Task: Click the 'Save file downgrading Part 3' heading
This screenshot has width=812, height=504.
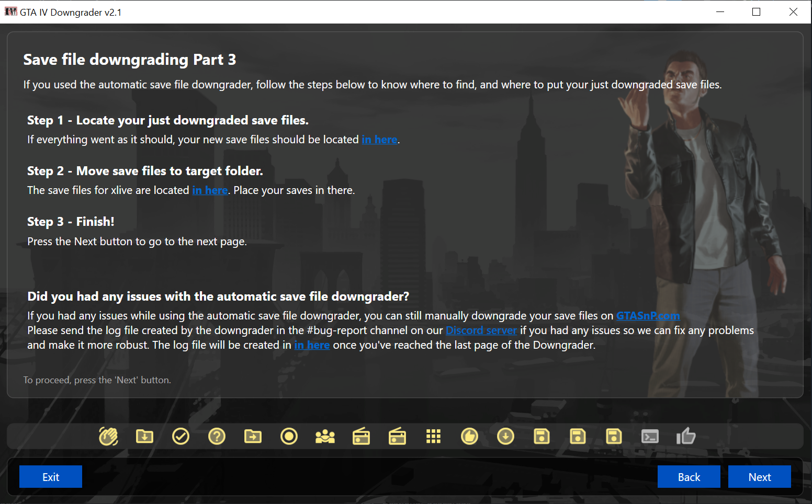Action: click(x=130, y=60)
